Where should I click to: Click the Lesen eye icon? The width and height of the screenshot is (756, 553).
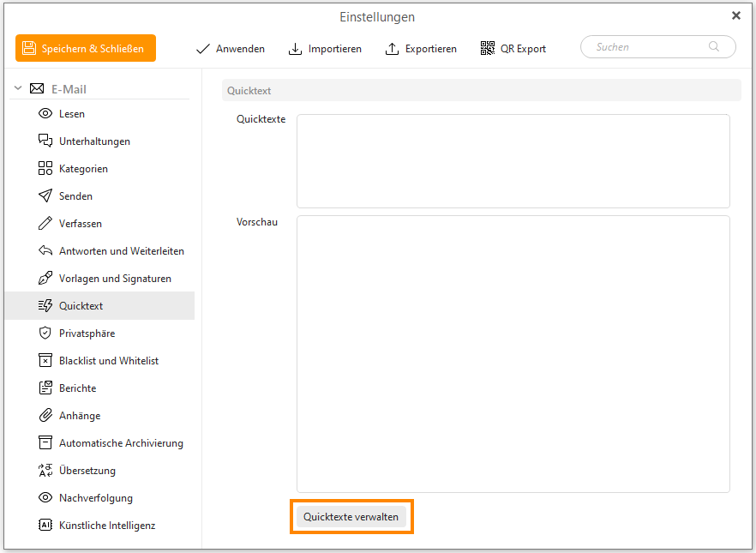45,114
